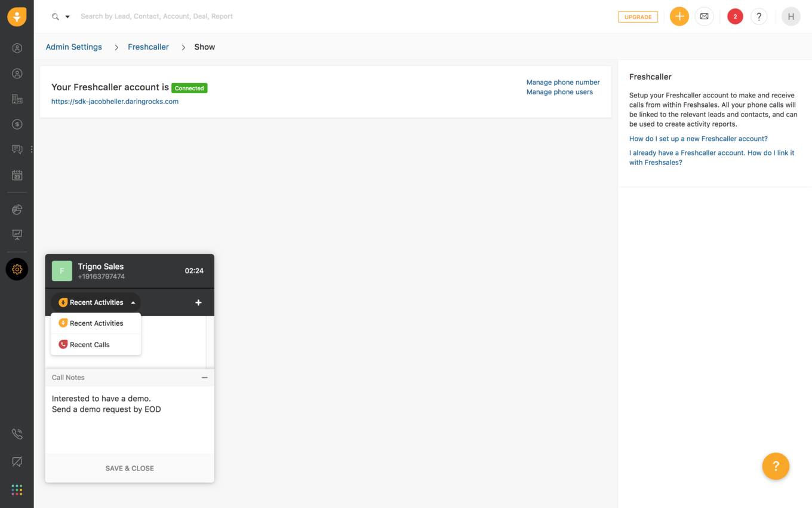
Task: Click SAVE & CLOSE button
Action: [x=130, y=469]
